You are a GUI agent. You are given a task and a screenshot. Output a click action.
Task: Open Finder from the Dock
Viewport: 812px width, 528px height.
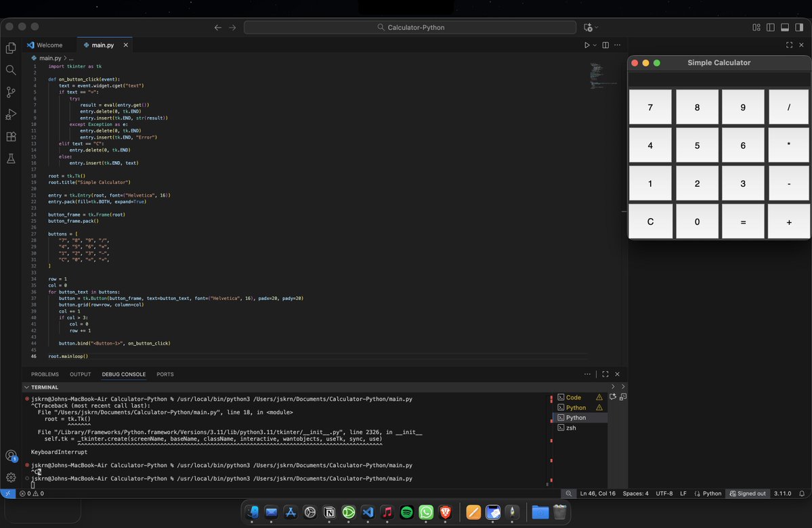[252, 512]
